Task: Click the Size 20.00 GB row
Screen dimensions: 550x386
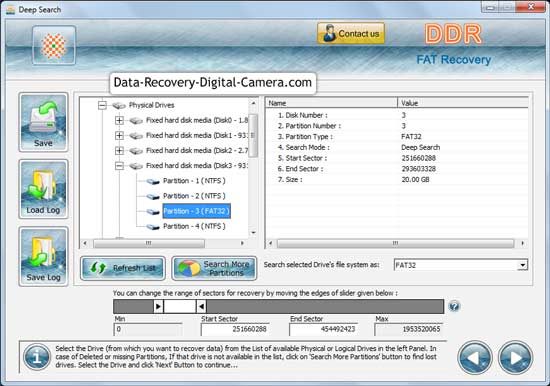Action: point(397,179)
